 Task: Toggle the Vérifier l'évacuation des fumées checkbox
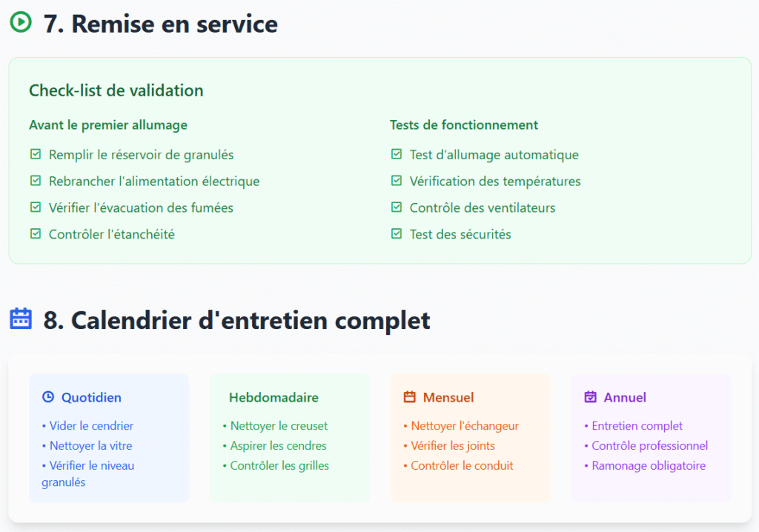coord(36,208)
